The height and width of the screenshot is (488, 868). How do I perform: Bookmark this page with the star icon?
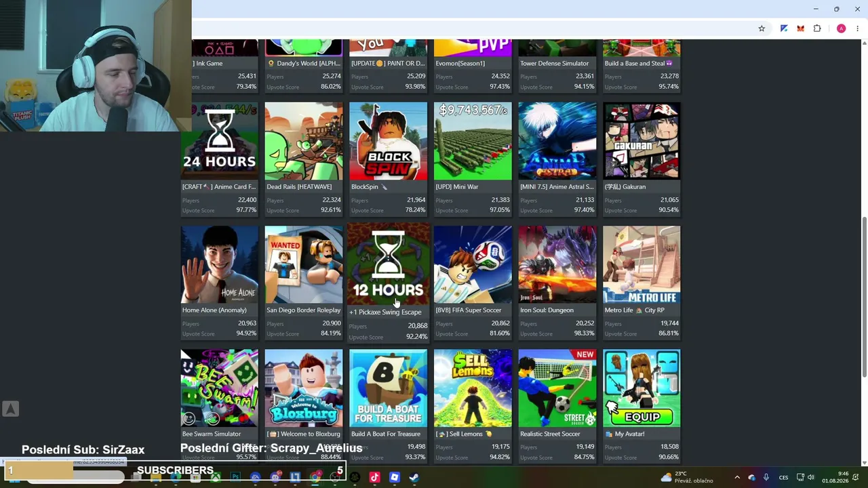point(762,28)
